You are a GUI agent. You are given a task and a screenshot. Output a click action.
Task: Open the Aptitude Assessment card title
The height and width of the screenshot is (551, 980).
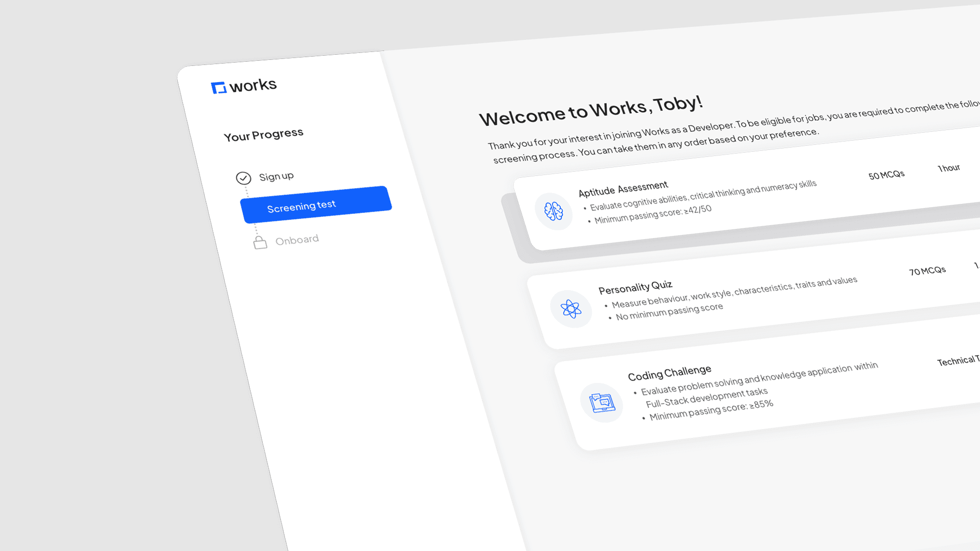pos(623,188)
